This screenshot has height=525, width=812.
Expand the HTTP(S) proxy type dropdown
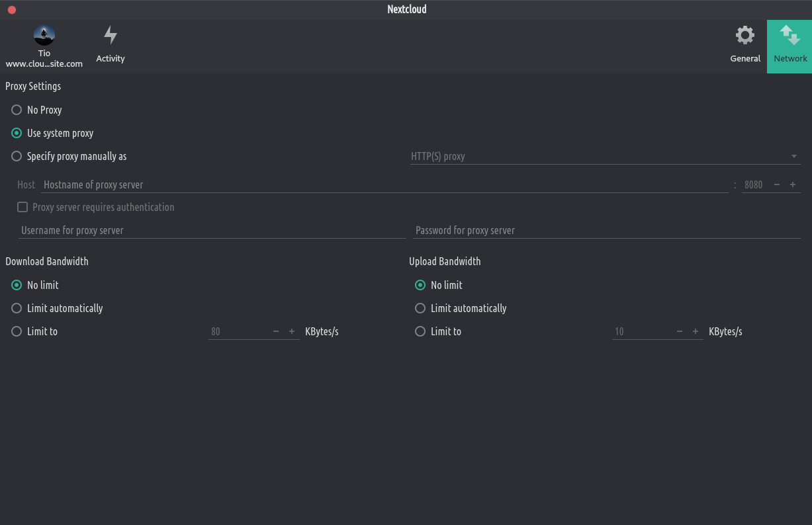tap(605, 157)
